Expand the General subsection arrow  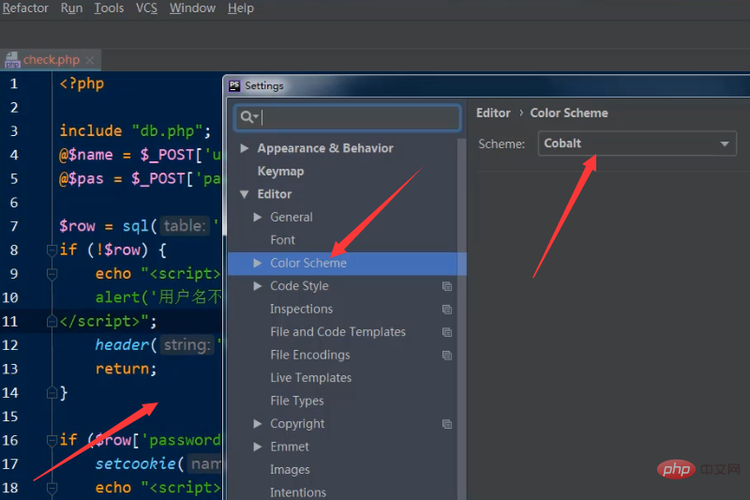click(x=257, y=217)
